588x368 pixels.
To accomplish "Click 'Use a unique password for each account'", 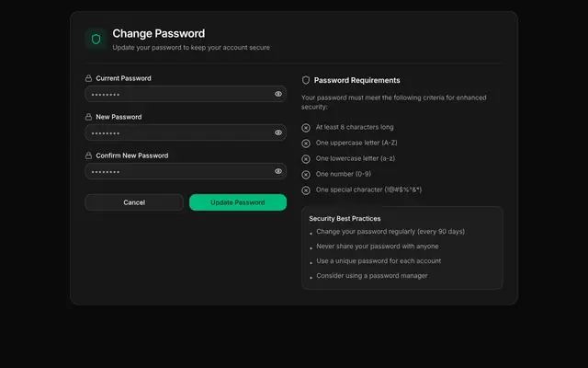I will tap(379, 261).
